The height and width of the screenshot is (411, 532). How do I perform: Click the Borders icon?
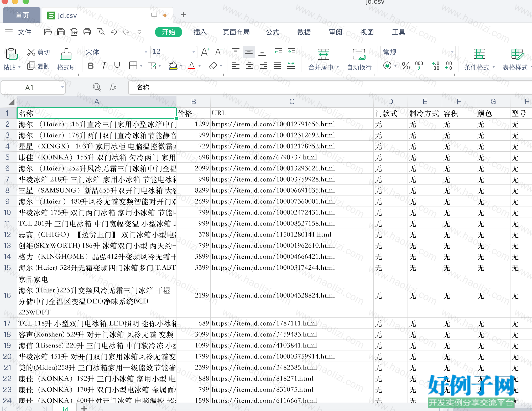pyautogui.click(x=133, y=65)
